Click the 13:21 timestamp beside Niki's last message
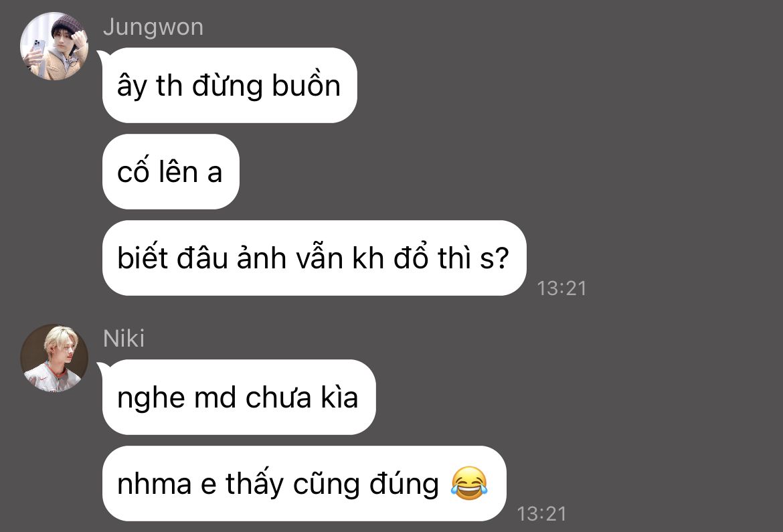 pyautogui.click(x=542, y=514)
